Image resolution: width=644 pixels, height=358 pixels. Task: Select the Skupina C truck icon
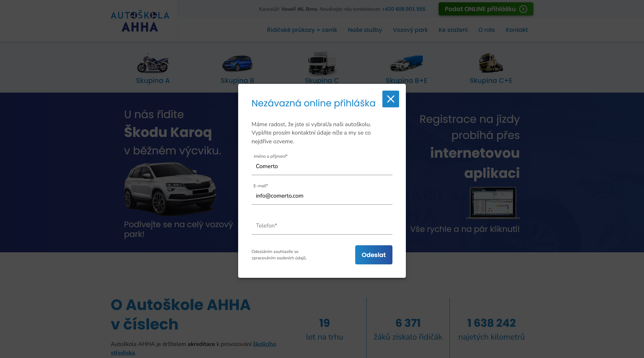point(322,63)
